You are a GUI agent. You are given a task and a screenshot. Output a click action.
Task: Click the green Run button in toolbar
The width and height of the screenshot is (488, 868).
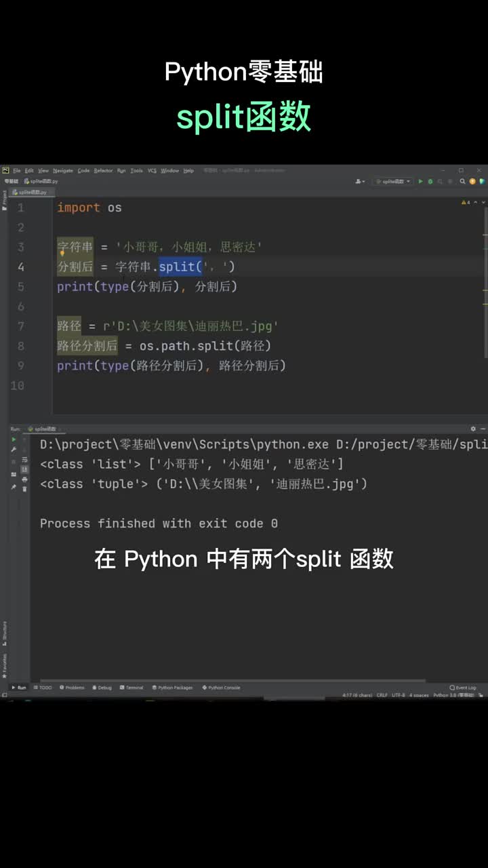point(421,182)
